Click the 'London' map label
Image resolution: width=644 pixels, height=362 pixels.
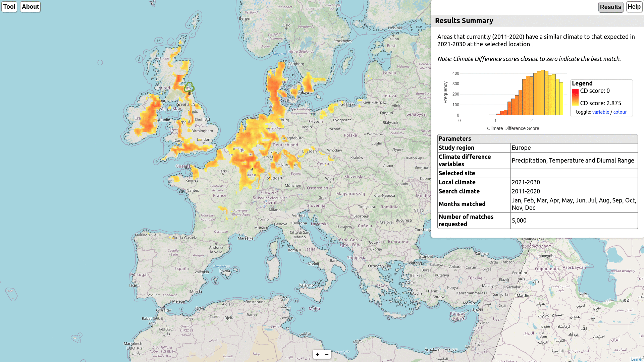(x=204, y=140)
